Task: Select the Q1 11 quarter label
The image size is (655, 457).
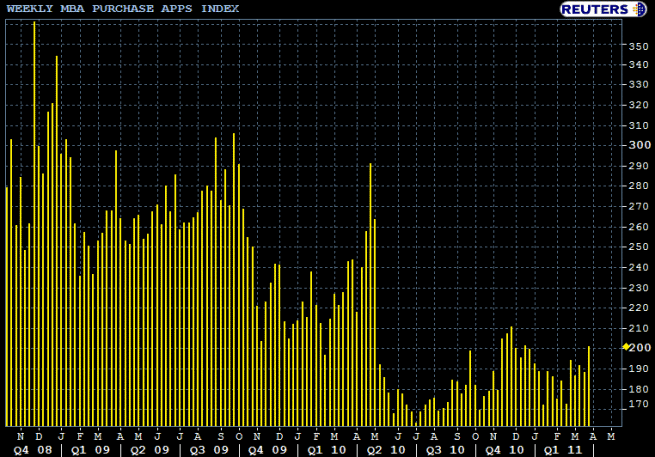Action: (561, 449)
